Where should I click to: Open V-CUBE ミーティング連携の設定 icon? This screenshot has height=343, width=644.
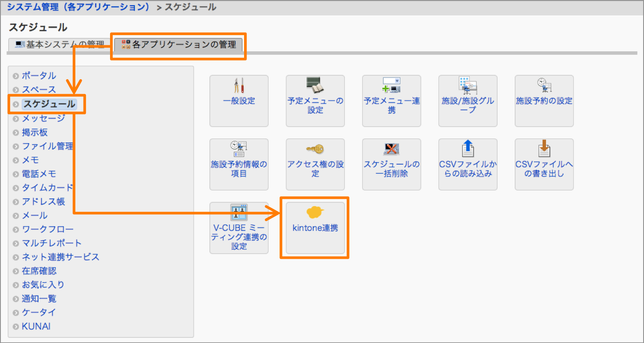pos(239,228)
